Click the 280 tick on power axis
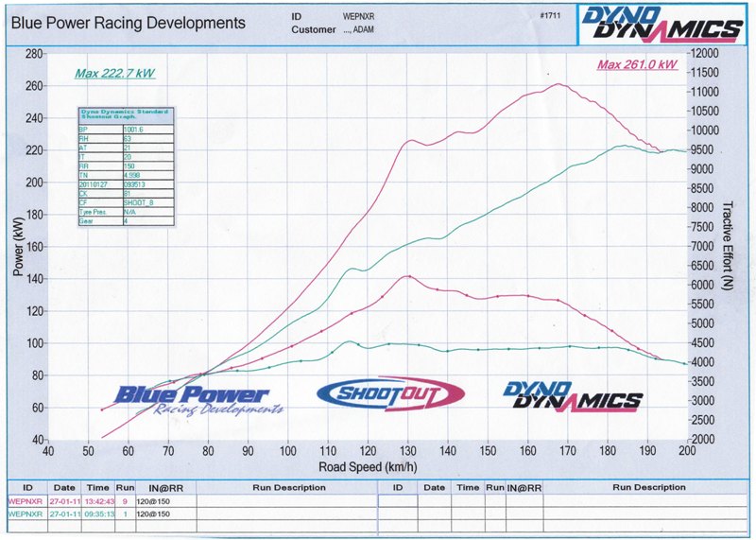 (x=34, y=54)
